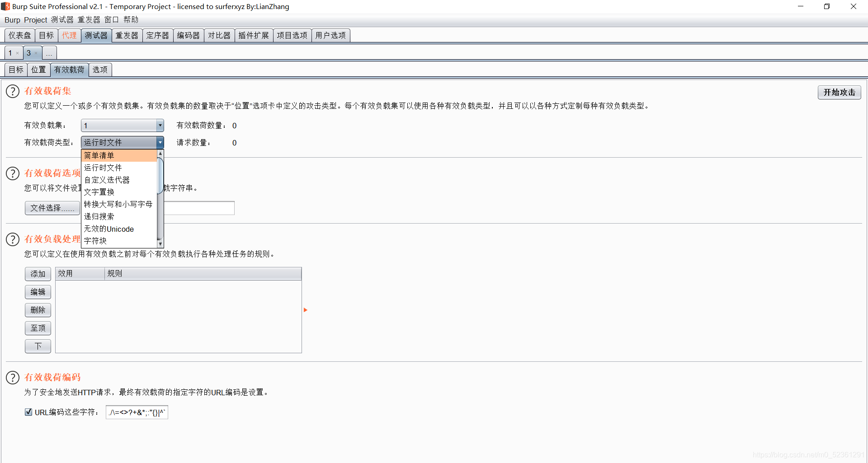Click the 删除 rule button
The image size is (868, 463).
[x=38, y=310]
